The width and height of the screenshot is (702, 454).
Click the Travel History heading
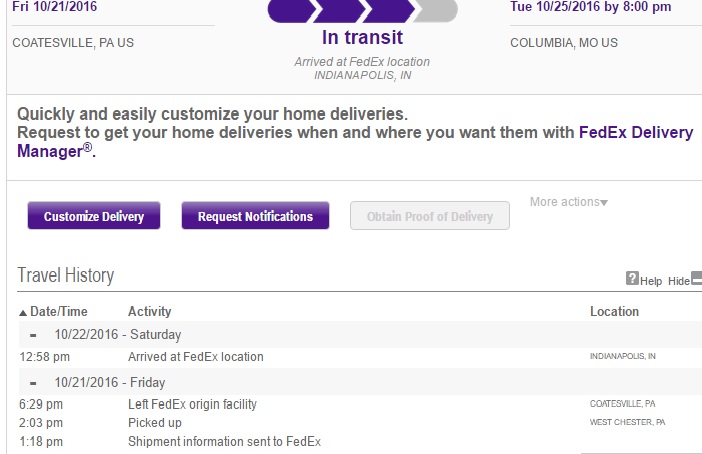[66, 275]
